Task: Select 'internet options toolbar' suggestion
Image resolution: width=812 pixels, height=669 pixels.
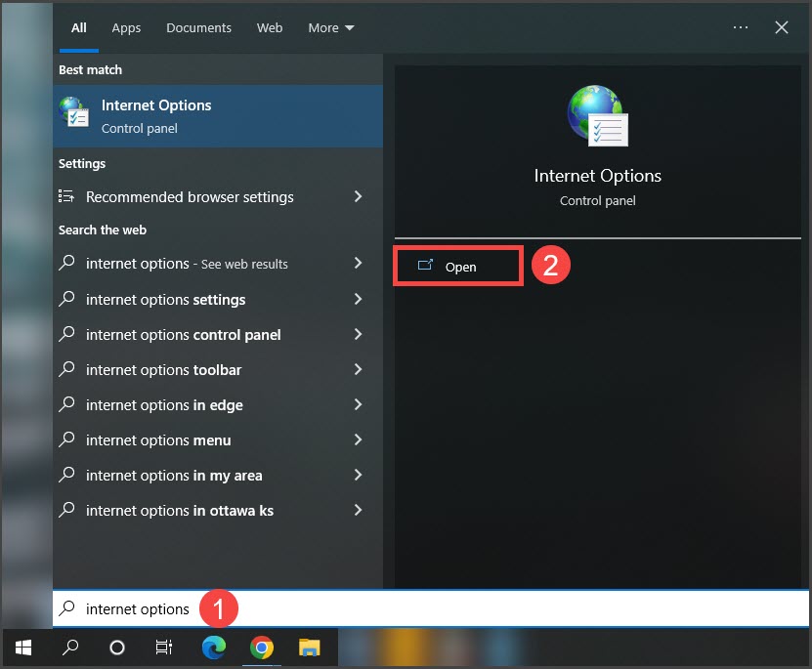Action: pyautogui.click(x=218, y=369)
